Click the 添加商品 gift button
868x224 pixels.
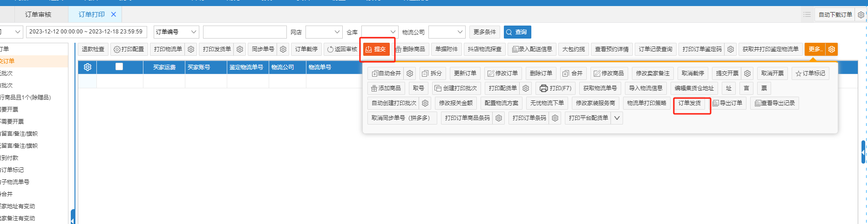coord(386,88)
